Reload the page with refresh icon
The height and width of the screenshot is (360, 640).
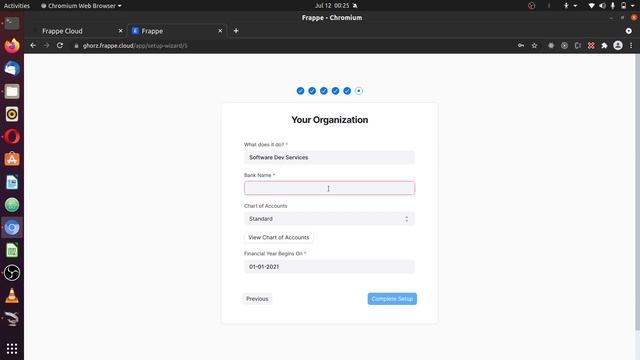coord(60,45)
